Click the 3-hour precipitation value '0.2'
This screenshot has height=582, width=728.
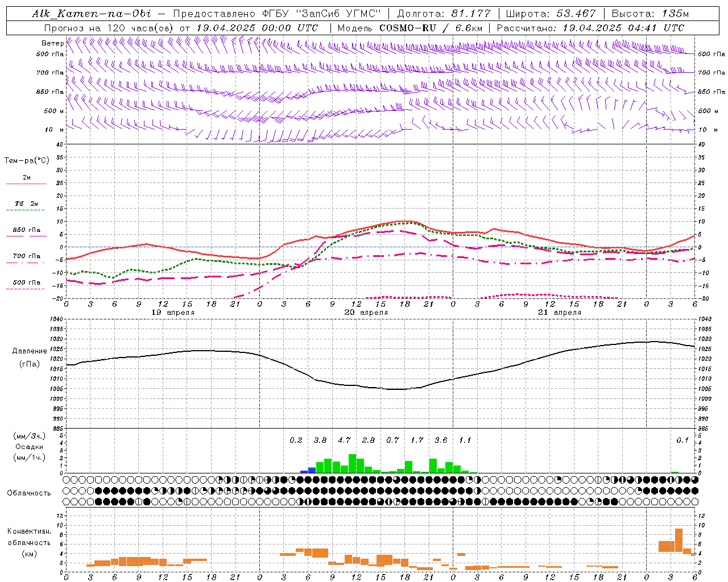296,440
